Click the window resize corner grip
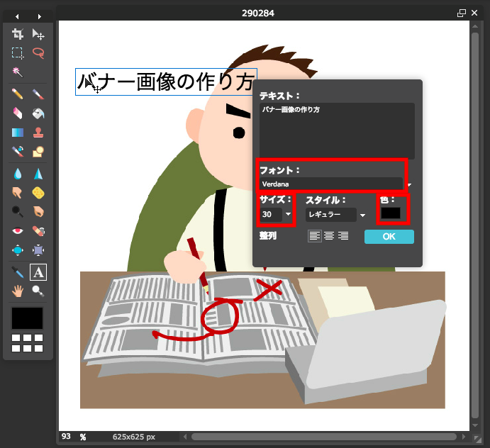 pyautogui.click(x=477, y=439)
